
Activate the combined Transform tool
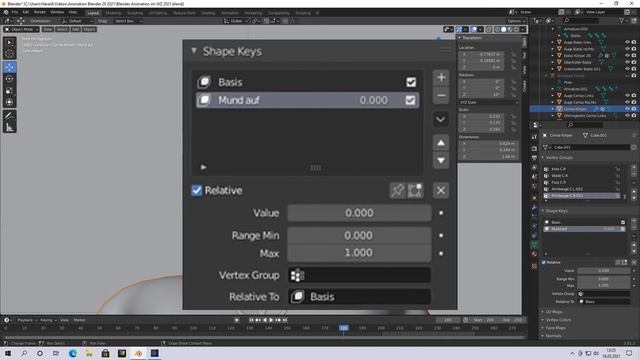click(x=10, y=102)
